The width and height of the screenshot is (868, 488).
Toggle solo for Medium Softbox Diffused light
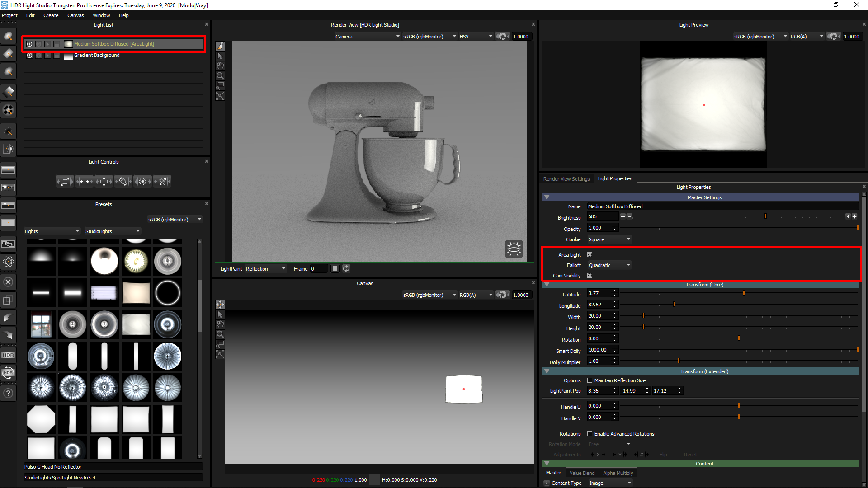click(38, 44)
